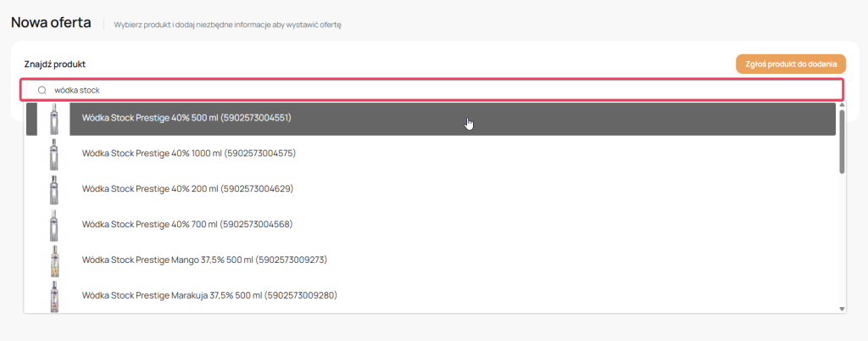Click bottle image for 1000 ml Prestige

[x=54, y=154]
